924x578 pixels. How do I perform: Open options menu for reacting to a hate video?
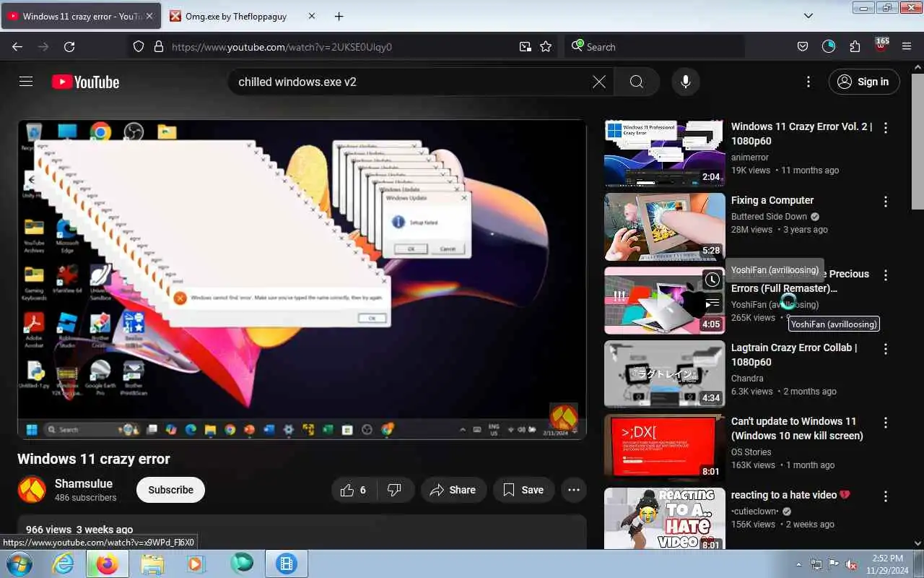(x=886, y=496)
